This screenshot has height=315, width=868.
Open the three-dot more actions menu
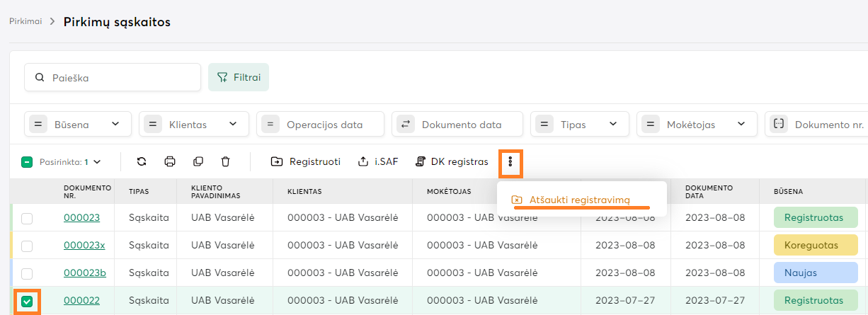[510, 162]
